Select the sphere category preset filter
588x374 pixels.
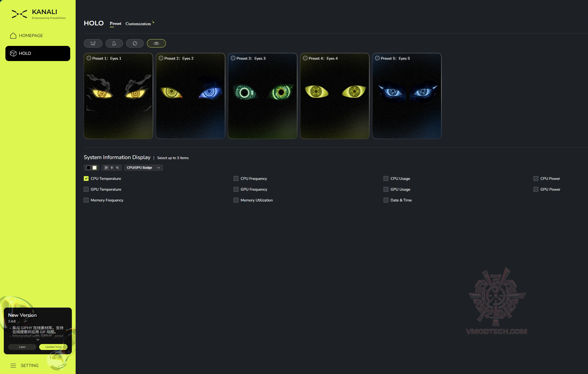click(135, 43)
